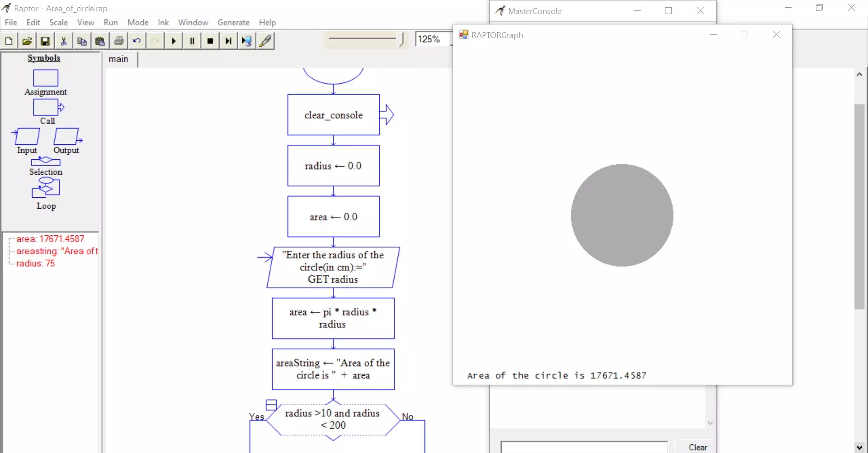Toggle the ink pen tool icon

tap(266, 41)
